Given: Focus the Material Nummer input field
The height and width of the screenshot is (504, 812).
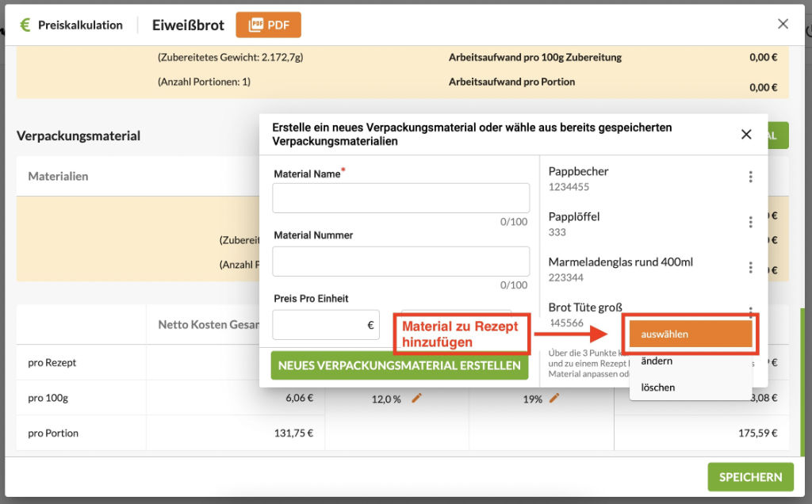Looking at the screenshot, I should [400, 261].
